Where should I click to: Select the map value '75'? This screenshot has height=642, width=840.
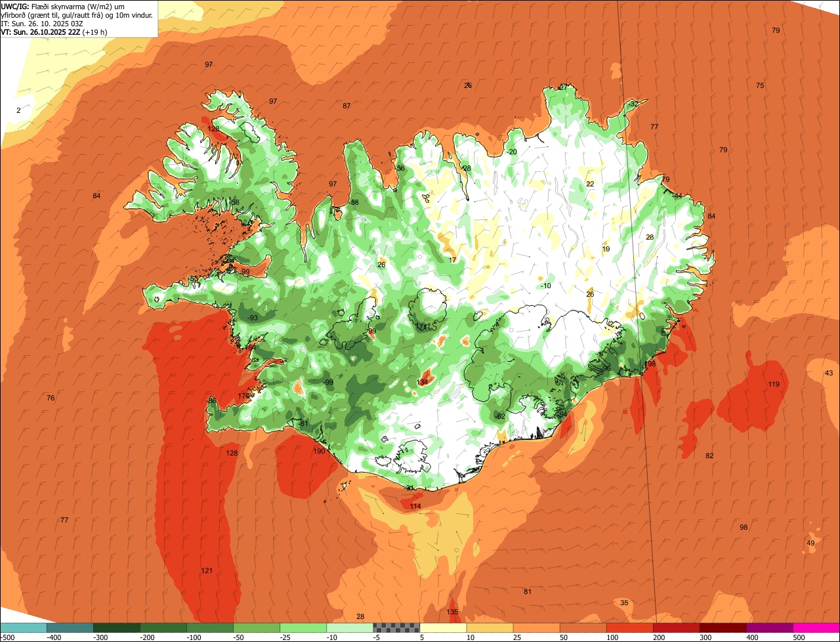click(x=760, y=85)
